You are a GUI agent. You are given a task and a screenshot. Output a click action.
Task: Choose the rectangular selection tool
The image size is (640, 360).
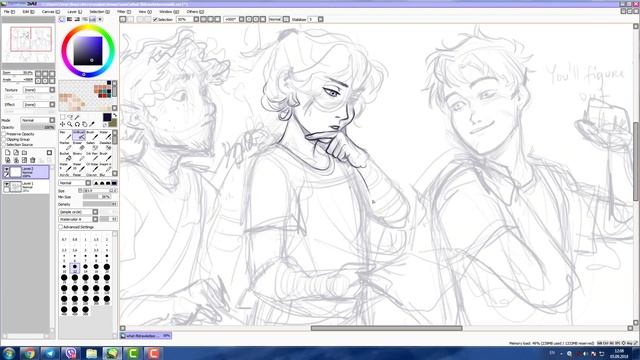click(x=62, y=117)
